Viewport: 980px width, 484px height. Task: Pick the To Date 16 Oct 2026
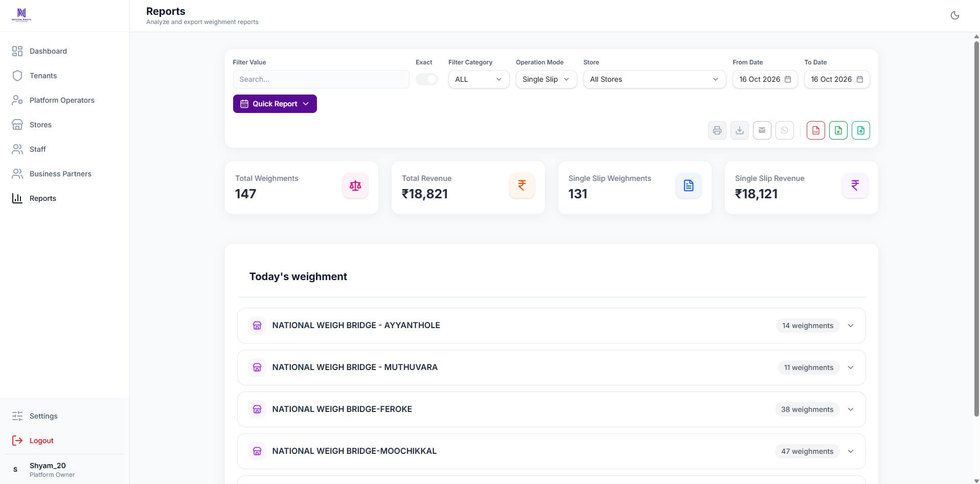[837, 79]
